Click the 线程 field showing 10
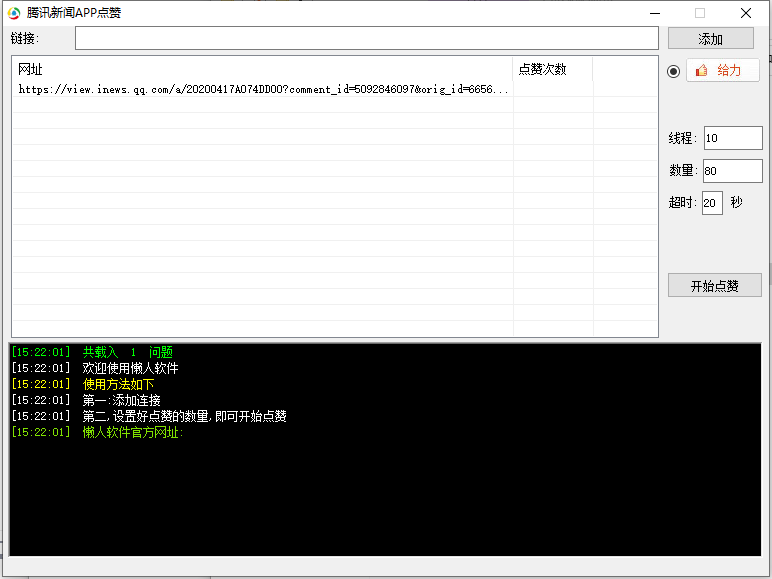 click(733, 138)
